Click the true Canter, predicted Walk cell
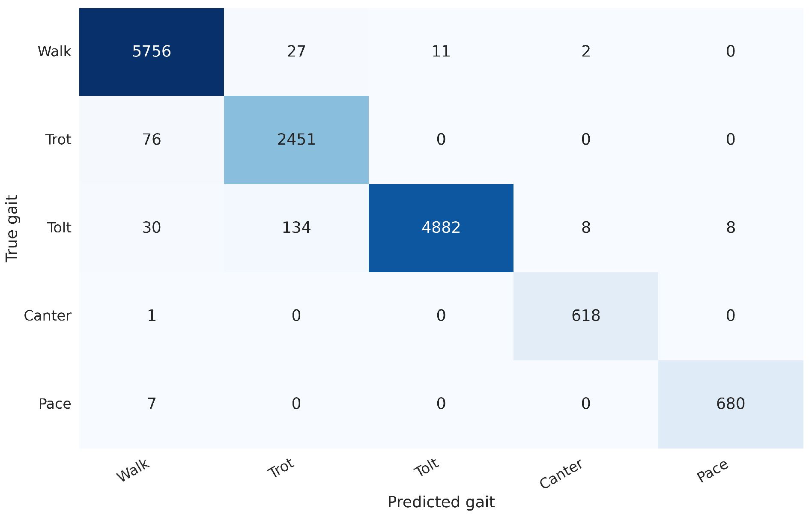 pos(152,316)
